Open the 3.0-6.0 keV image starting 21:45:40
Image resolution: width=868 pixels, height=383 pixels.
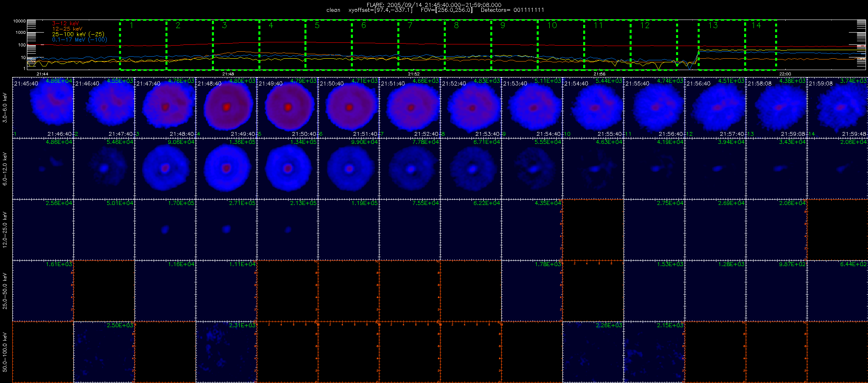coord(43,108)
